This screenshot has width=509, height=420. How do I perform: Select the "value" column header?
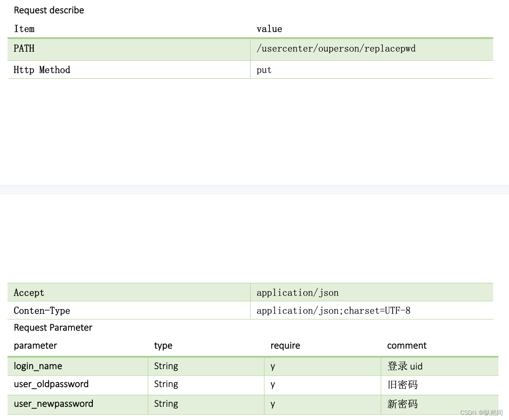tap(269, 29)
